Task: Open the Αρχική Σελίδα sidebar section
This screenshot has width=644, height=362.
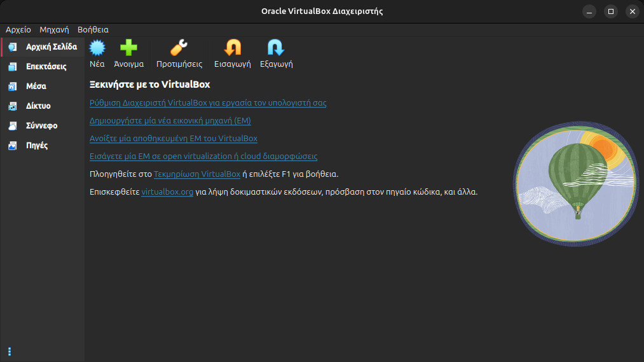Action: pyautogui.click(x=43, y=47)
